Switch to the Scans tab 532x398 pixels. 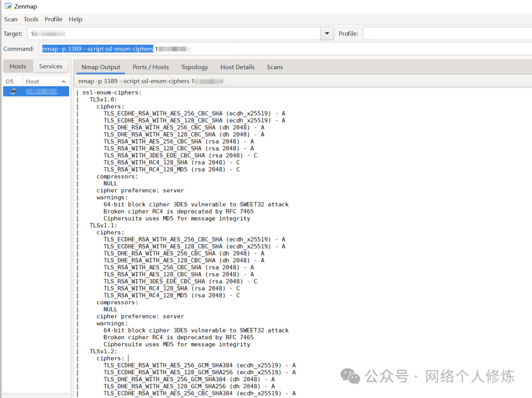pos(275,67)
